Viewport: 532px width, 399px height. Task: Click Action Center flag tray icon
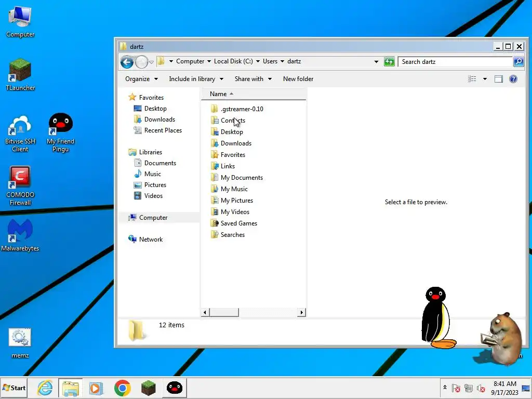(456, 388)
